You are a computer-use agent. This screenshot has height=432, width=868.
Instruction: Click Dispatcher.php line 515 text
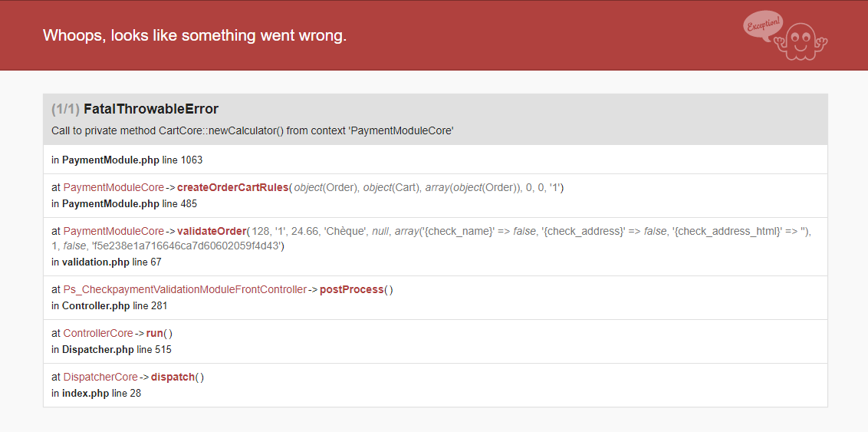coord(111,349)
